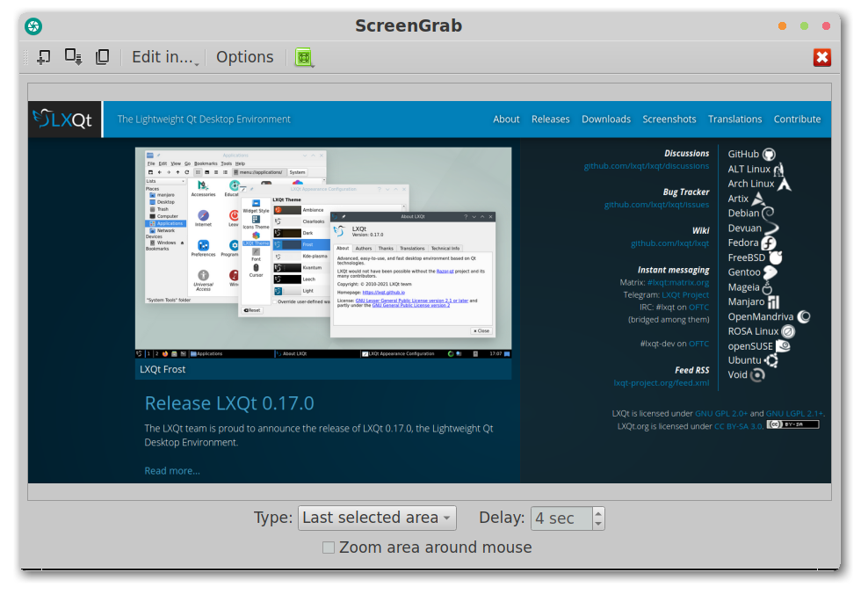Click inside the Delay seconds field
The height and width of the screenshot is (609, 868).
click(561, 518)
